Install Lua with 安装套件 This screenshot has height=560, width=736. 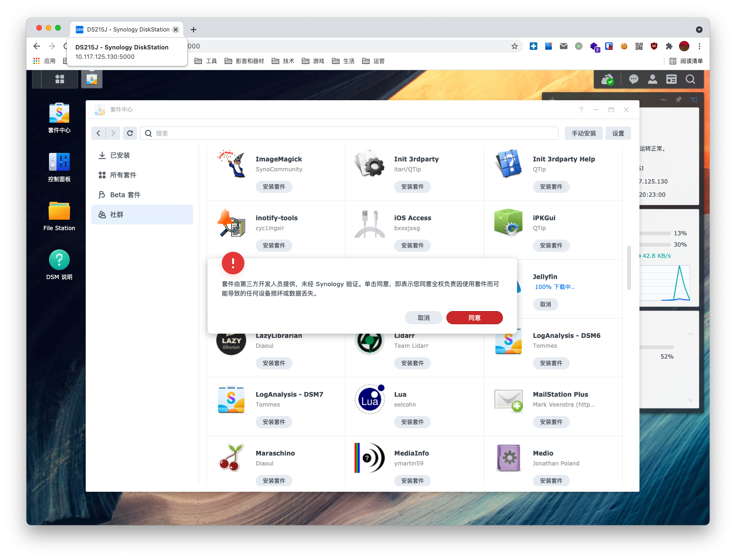pos(412,422)
